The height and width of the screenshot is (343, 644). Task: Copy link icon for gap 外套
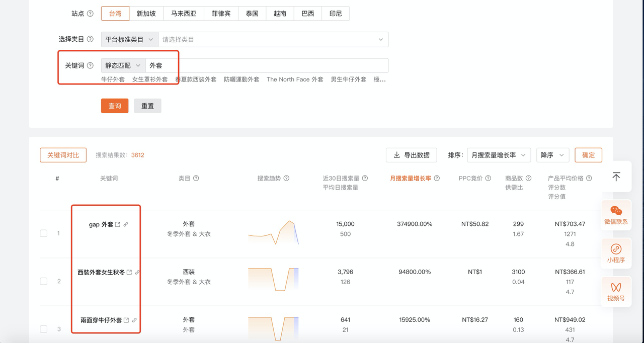[126, 224]
